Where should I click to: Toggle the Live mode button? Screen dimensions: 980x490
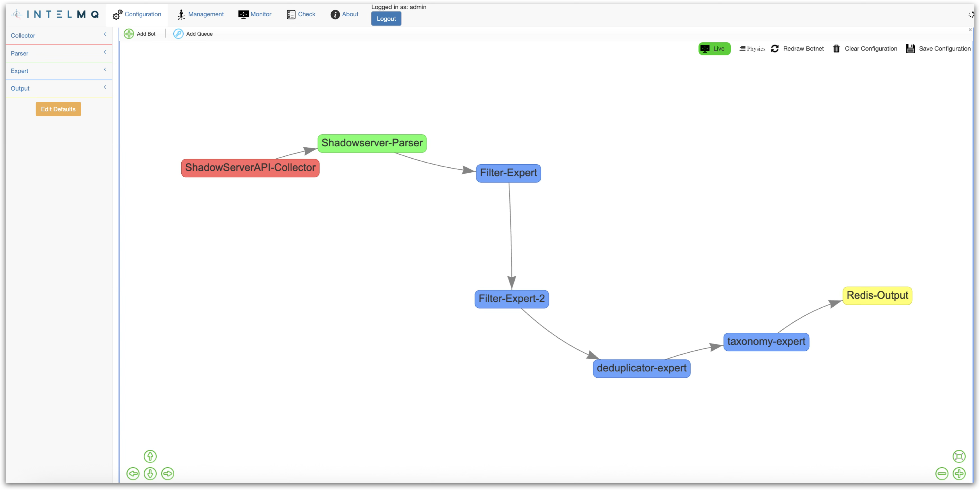coord(714,49)
